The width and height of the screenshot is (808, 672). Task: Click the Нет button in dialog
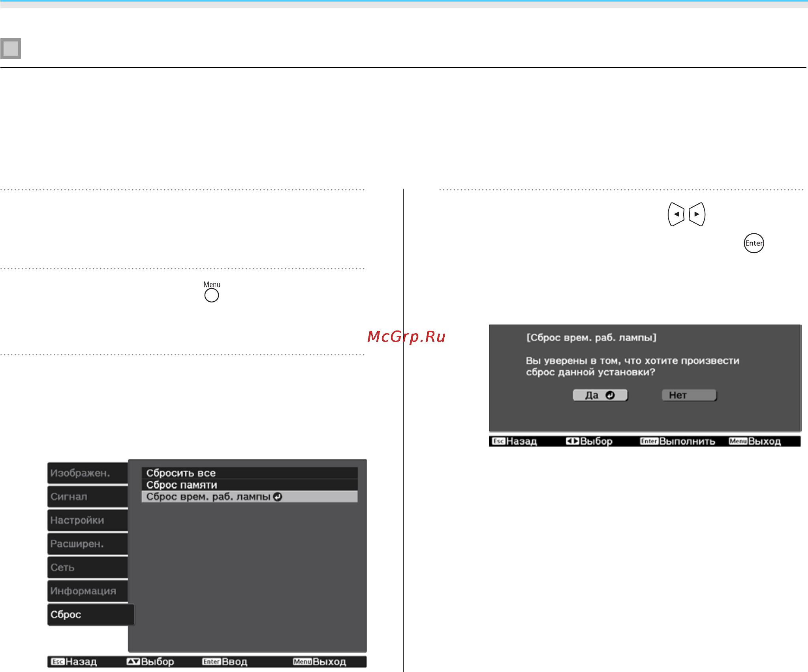689,395
